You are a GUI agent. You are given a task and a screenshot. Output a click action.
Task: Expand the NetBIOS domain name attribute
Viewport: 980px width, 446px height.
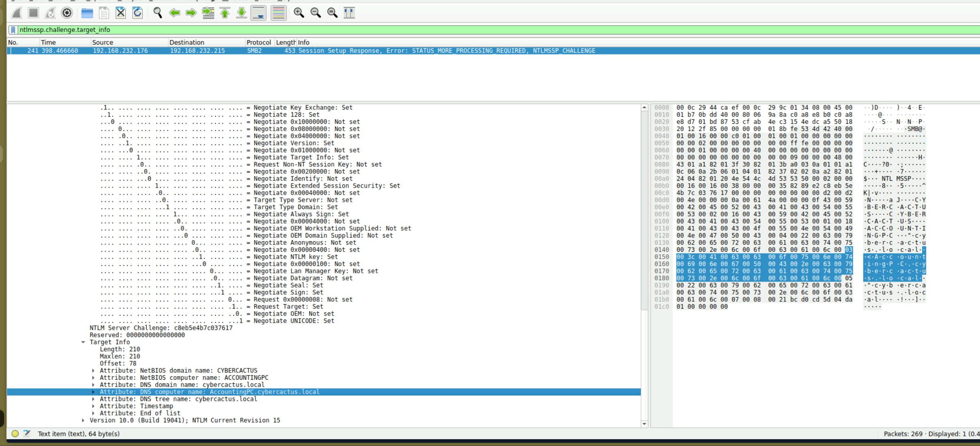click(x=93, y=370)
